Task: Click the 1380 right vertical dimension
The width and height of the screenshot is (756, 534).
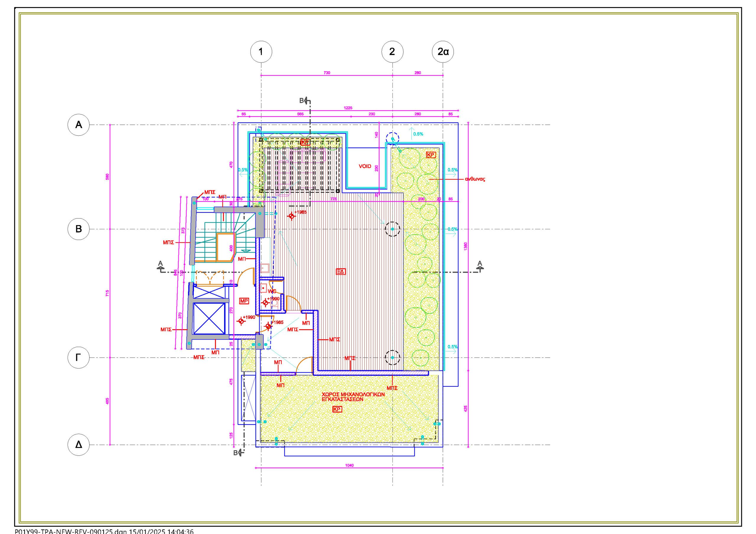Action: (x=465, y=246)
